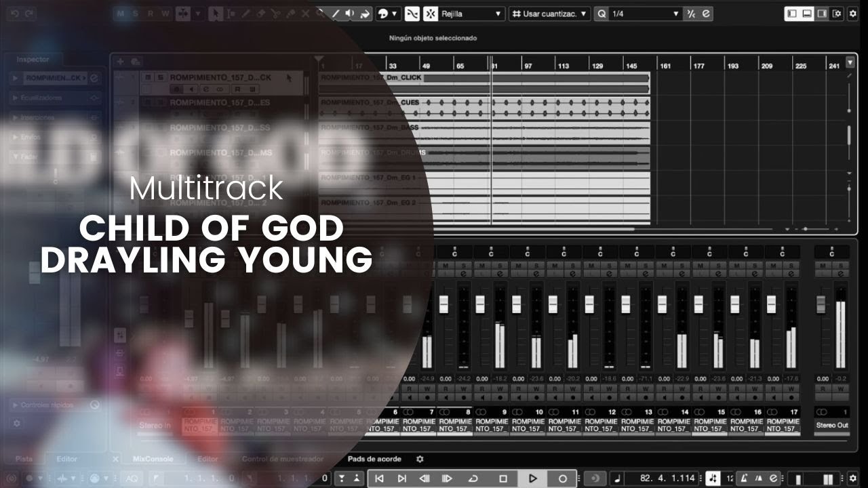The height and width of the screenshot is (488, 868).
Task: Click the transport Rewind button
Action: point(425,479)
